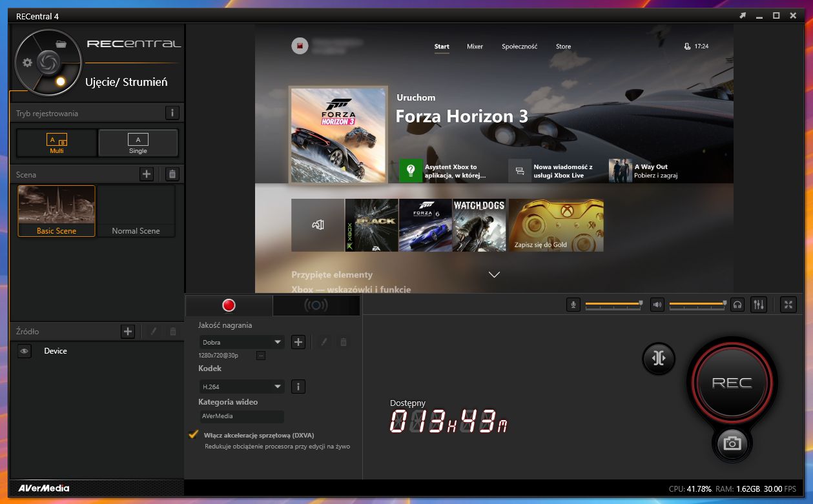Enter fullscreen preview mode

[x=788, y=305]
